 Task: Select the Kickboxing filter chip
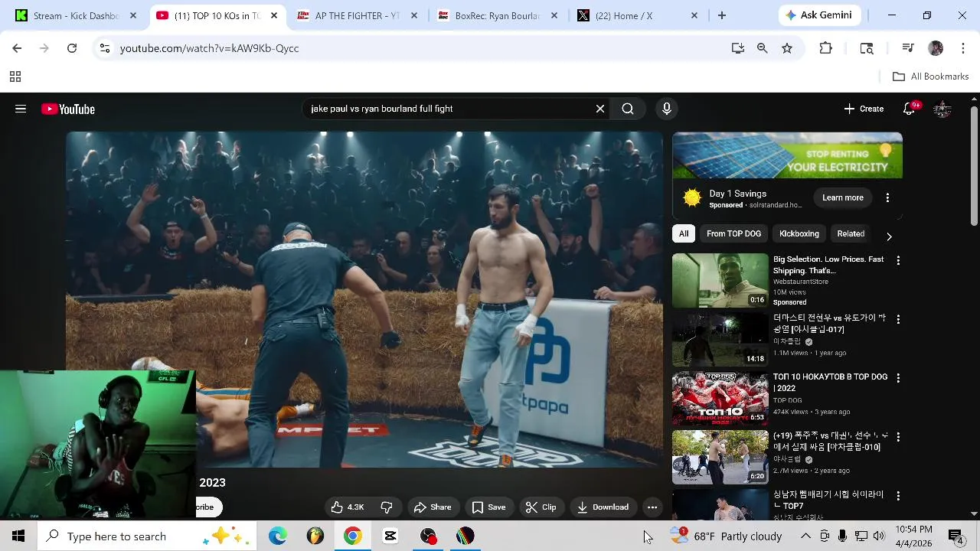click(x=799, y=233)
